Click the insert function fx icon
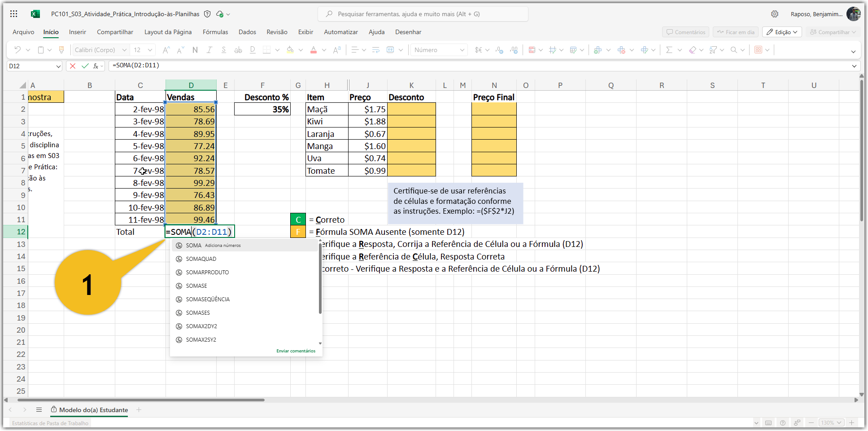The width and height of the screenshot is (868, 431). point(96,66)
